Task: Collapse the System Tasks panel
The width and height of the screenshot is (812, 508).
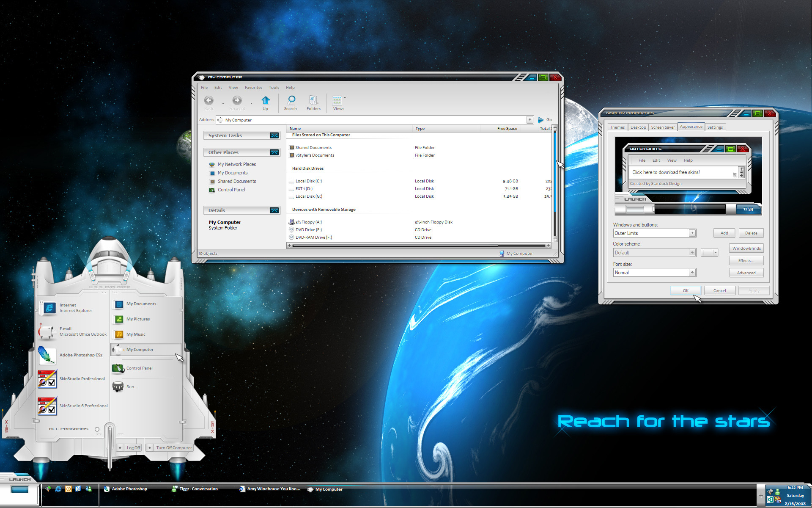Action: point(274,135)
